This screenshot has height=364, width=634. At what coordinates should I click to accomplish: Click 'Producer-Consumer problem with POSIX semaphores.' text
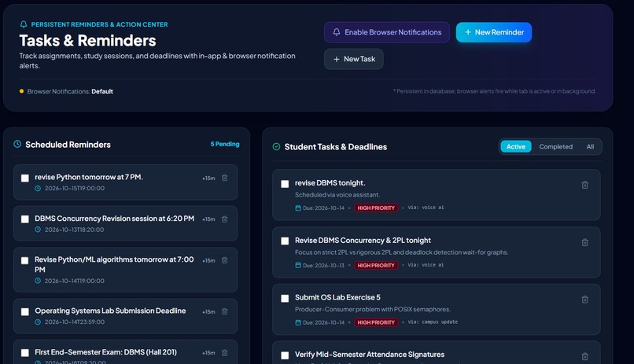click(372, 310)
